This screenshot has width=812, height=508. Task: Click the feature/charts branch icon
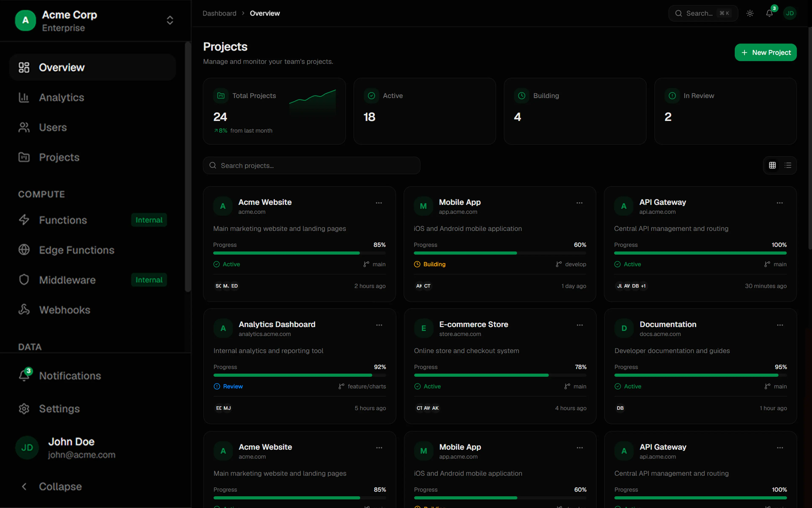(x=341, y=386)
